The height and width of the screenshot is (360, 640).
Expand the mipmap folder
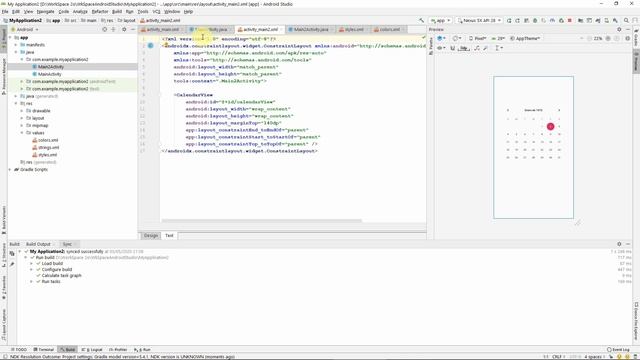(x=22, y=126)
